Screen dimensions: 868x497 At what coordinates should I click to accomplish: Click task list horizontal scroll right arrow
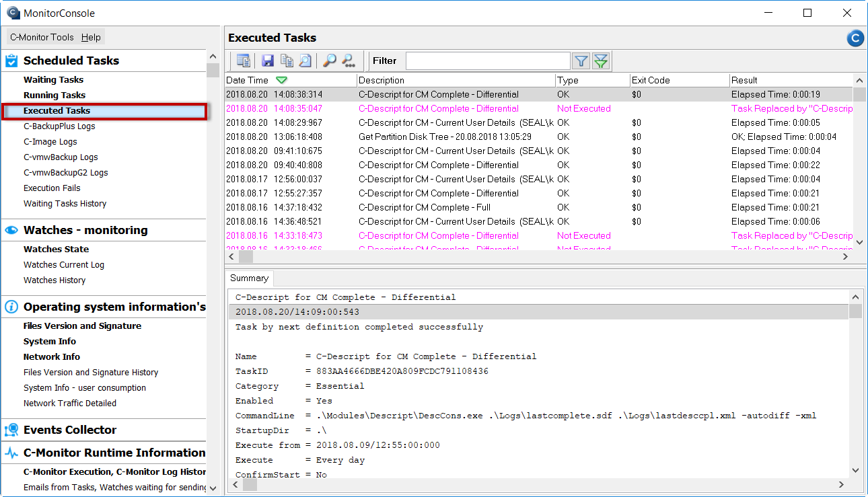(x=846, y=256)
